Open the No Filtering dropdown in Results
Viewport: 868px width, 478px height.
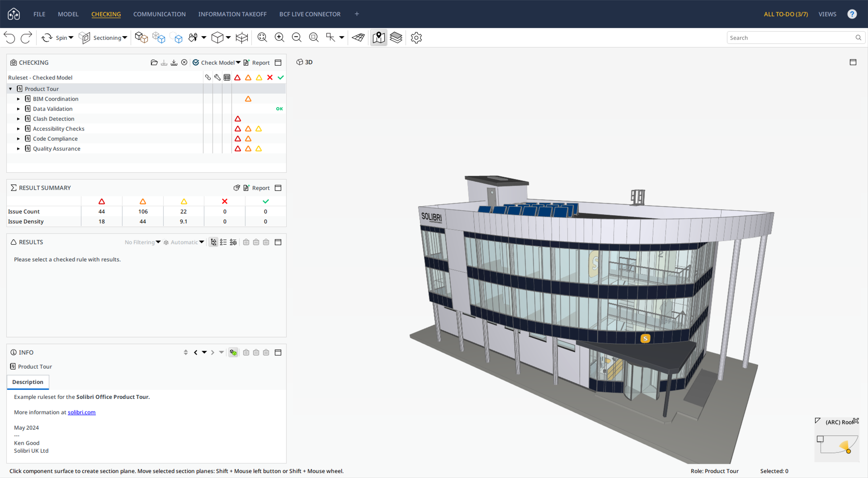click(x=143, y=242)
